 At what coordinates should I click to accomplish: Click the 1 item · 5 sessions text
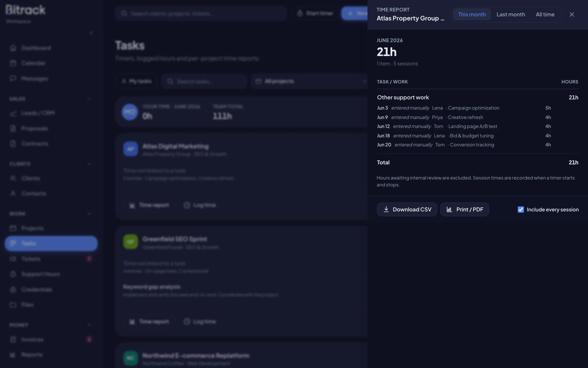397,64
